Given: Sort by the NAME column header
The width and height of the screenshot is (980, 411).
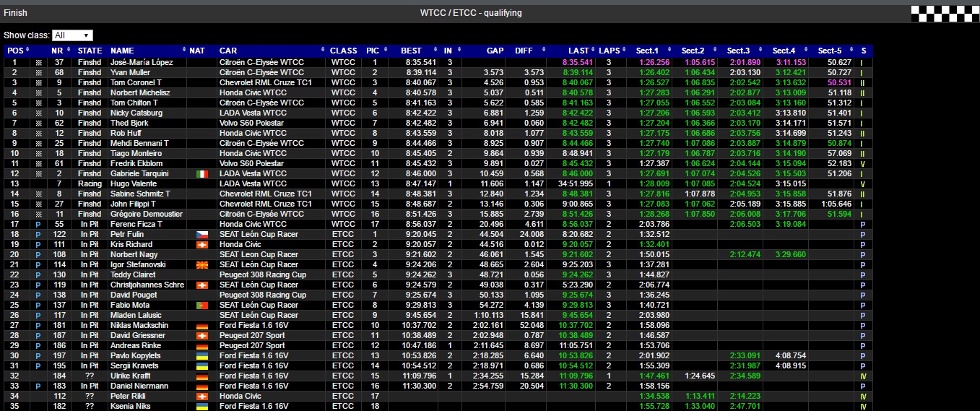Looking at the screenshot, I should [x=122, y=51].
